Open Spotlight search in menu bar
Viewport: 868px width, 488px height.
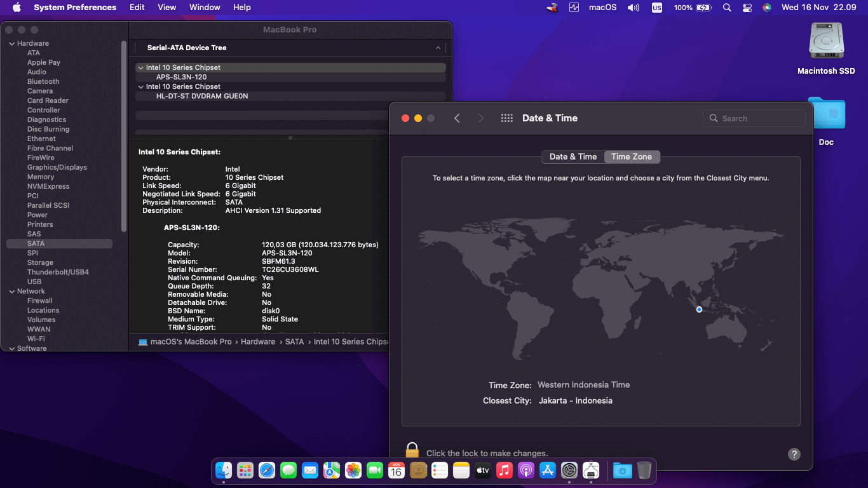pyautogui.click(x=727, y=8)
